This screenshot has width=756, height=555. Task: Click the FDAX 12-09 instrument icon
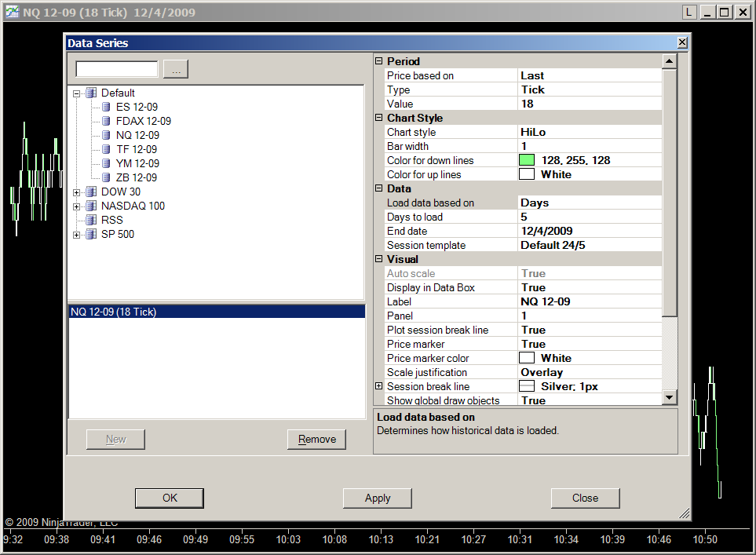pyautogui.click(x=106, y=121)
